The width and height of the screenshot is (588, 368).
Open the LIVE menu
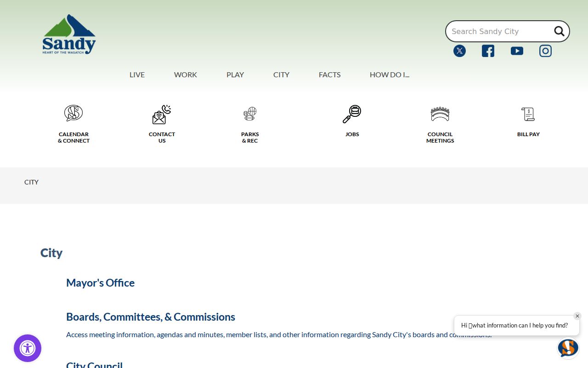click(x=137, y=75)
